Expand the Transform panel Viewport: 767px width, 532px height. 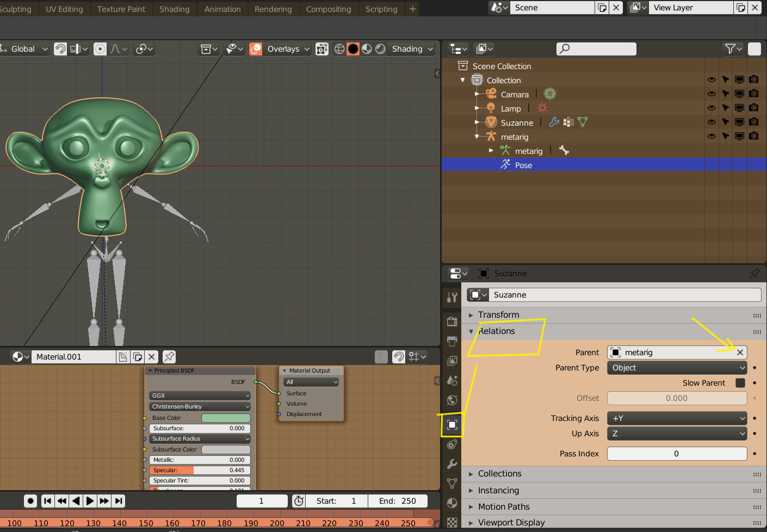click(498, 315)
